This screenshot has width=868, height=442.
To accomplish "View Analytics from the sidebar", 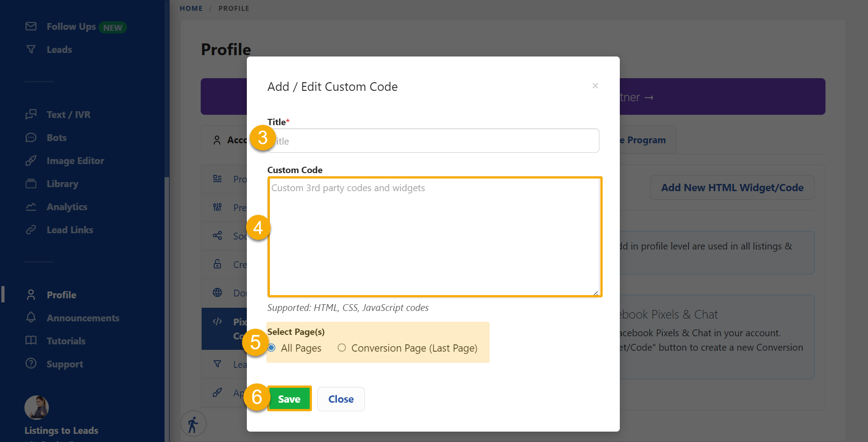I will 67,207.
